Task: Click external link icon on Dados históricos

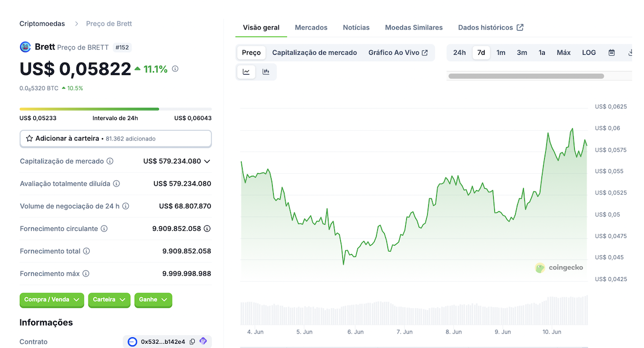Action: (x=520, y=27)
